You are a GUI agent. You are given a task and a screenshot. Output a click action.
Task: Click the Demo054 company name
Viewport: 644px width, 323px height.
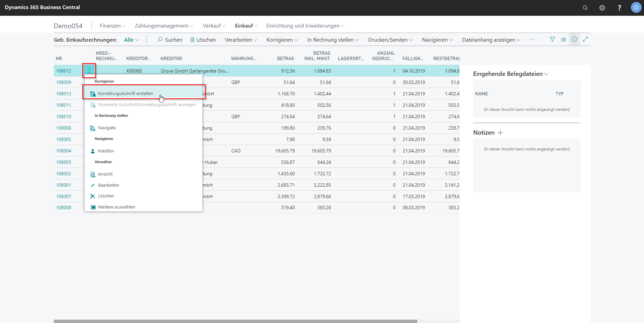pyautogui.click(x=68, y=26)
